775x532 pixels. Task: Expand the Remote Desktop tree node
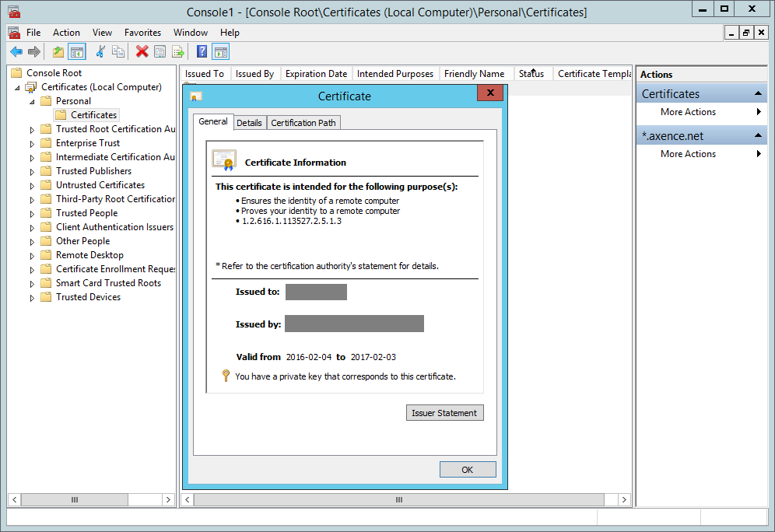[x=33, y=255]
